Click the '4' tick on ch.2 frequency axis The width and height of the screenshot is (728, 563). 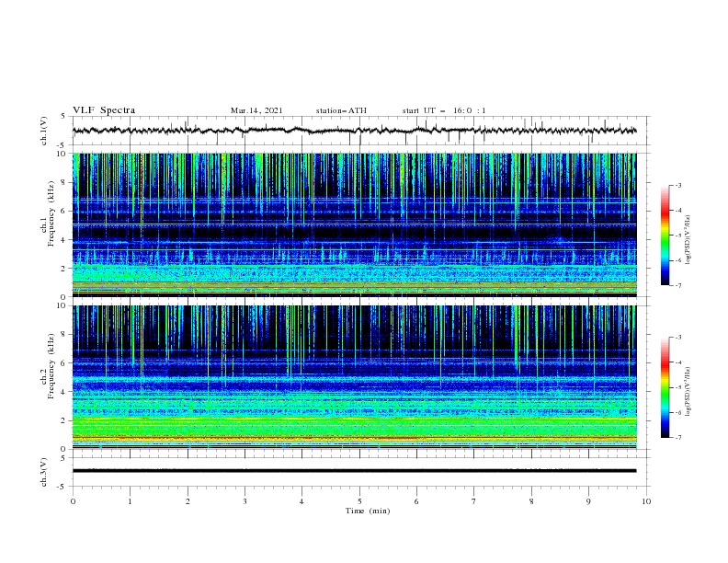tap(63, 392)
